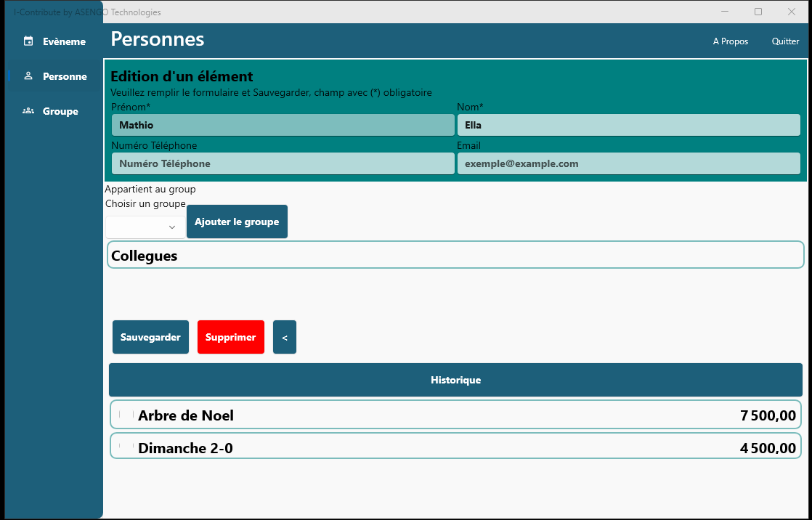The image size is (812, 520).
Task: Minimize the I-Contribute window
Action: click(x=725, y=12)
